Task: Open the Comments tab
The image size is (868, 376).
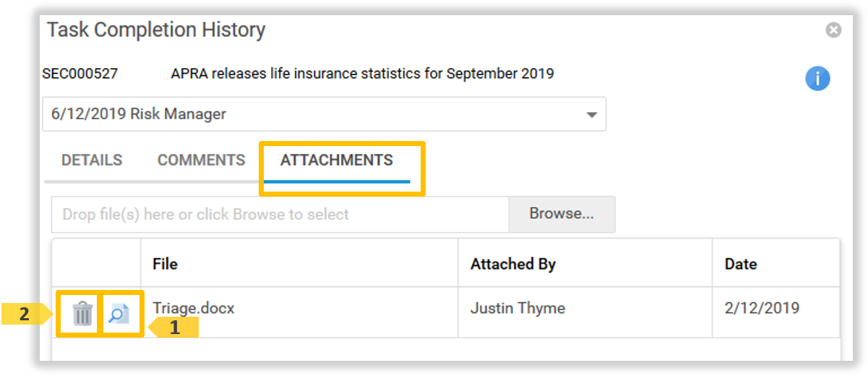Action: pyautogui.click(x=202, y=161)
